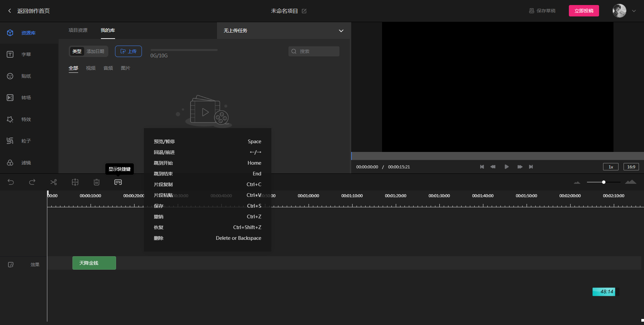The height and width of the screenshot is (325, 644).
Task: Click the 恢复 Ctrl+Shift+Z shortcut row
Action: pos(208,227)
